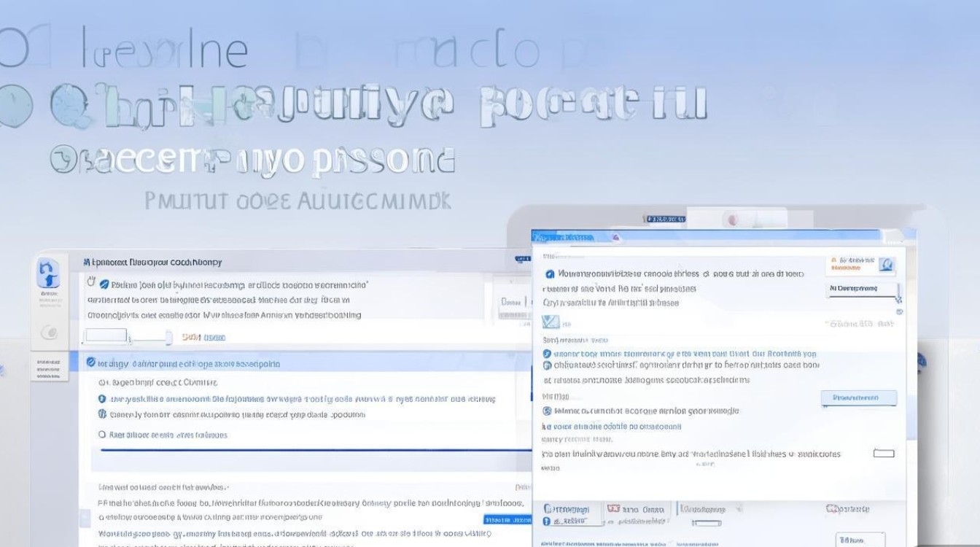Click the hand icon at top of left window
The height and width of the screenshot is (547, 980).
(x=91, y=281)
